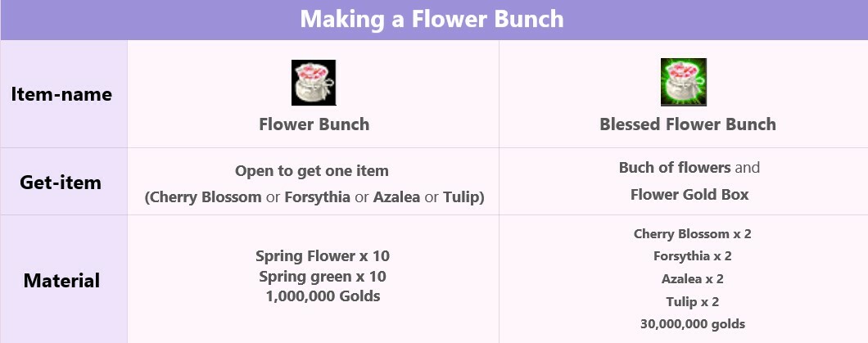868x343 pixels.
Task: Click the 30,000,000 golds cost
Action: tap(693, 324)
